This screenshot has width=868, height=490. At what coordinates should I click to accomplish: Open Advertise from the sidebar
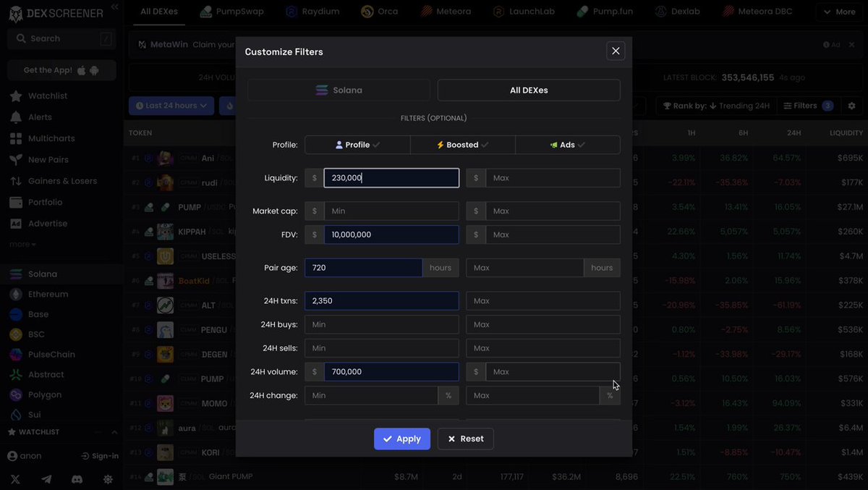[48, 224]
